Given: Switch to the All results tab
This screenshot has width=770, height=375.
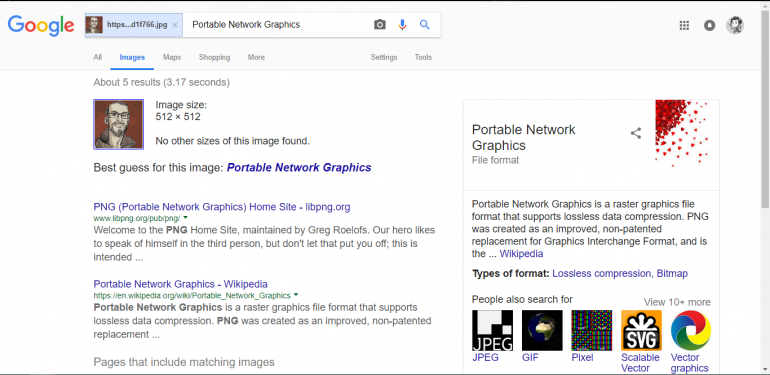Looking at the screenshot, I should [98, 57].
